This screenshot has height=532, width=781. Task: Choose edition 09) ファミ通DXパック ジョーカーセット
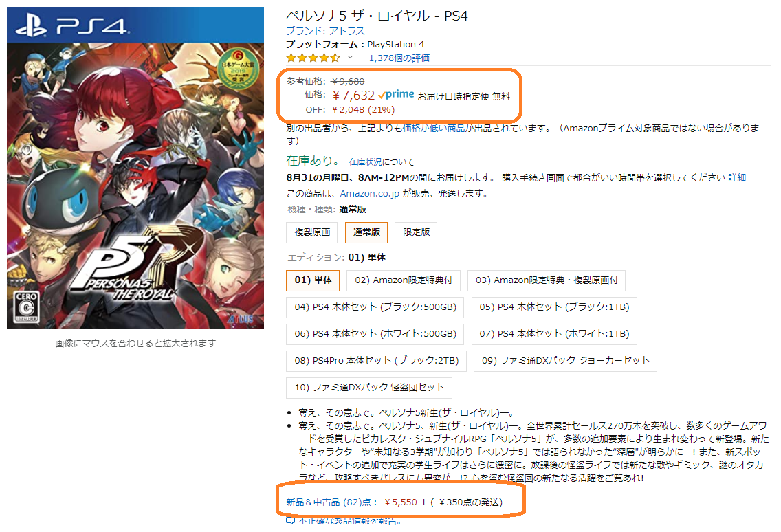point(565,361)
